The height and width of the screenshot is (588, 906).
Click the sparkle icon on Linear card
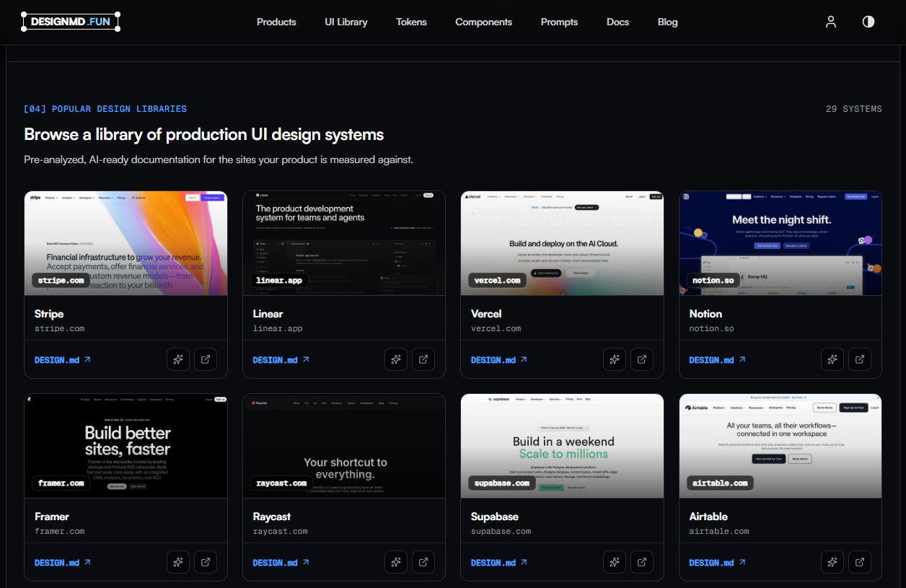396,359
